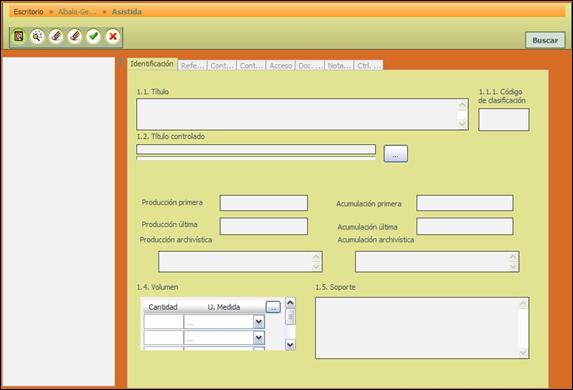The image size is (573, 390).
Task: Cancel with the red X icon
Action: point(113,36)
